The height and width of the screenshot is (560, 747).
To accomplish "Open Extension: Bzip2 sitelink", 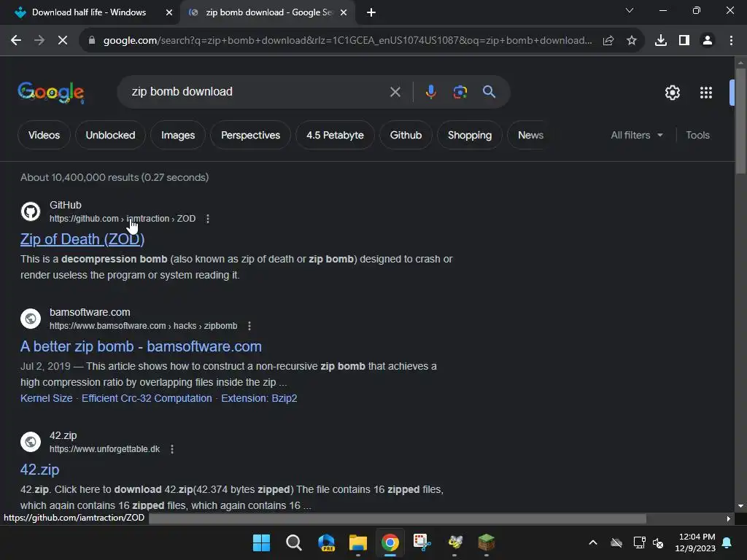I will coord(259,398).
